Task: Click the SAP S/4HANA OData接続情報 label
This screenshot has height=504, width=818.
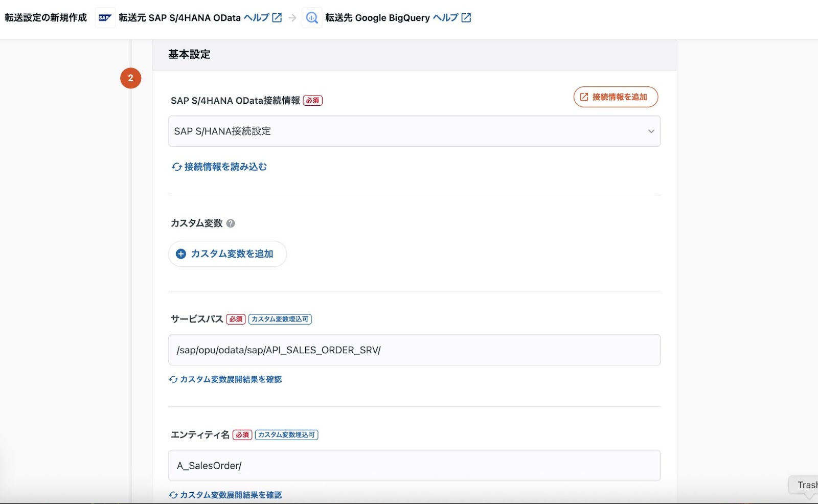Action: 236,101
